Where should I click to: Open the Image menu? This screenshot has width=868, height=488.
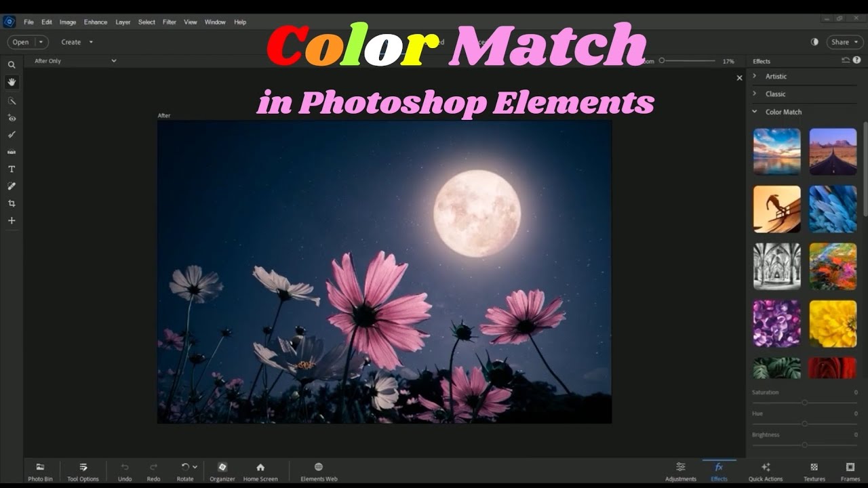coord(68,22)
